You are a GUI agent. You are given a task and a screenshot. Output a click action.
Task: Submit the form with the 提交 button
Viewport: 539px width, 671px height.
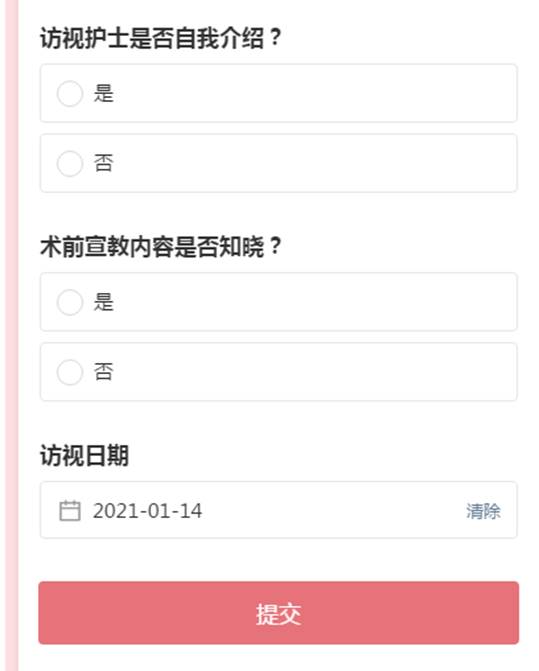pyautogui.click(x=278, y=613)
